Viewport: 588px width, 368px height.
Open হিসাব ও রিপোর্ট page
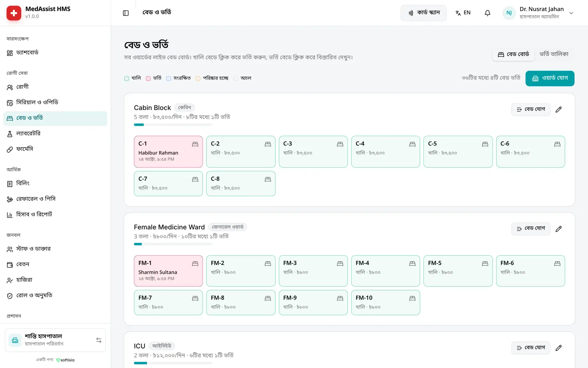pos(55,214)
